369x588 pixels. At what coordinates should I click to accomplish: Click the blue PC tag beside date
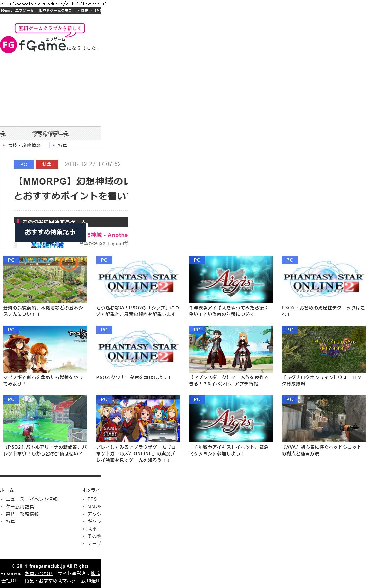[x=23, y=164]
